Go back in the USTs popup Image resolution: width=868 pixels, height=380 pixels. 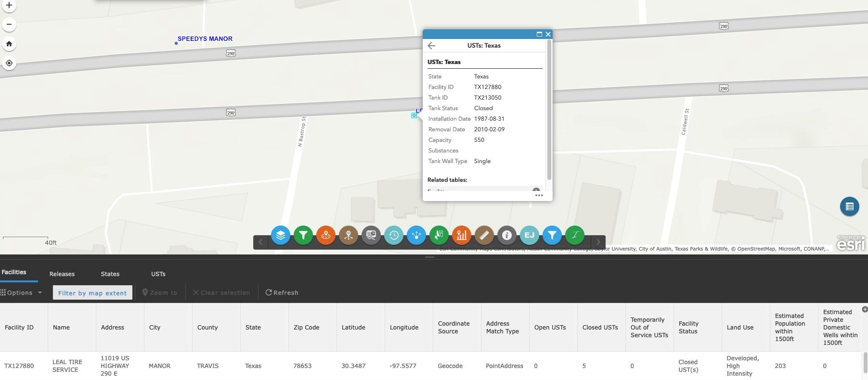pyautogui.click(x=431, y=46)
